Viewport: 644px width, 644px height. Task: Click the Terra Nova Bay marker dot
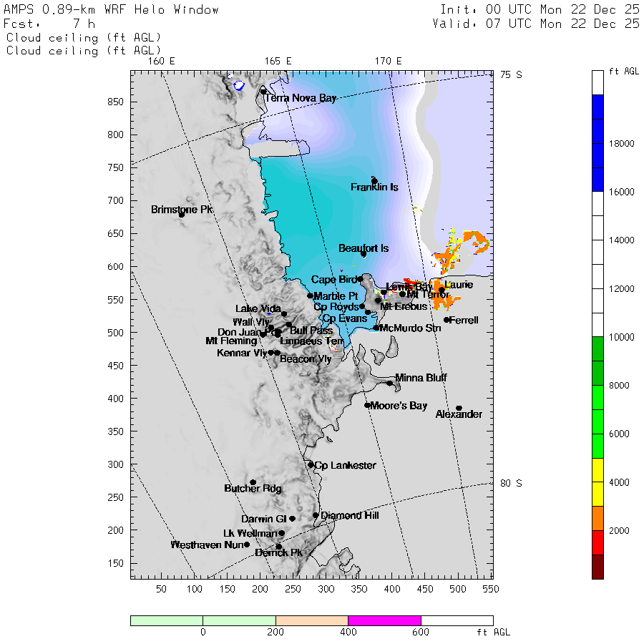click(x=263, y=91)
